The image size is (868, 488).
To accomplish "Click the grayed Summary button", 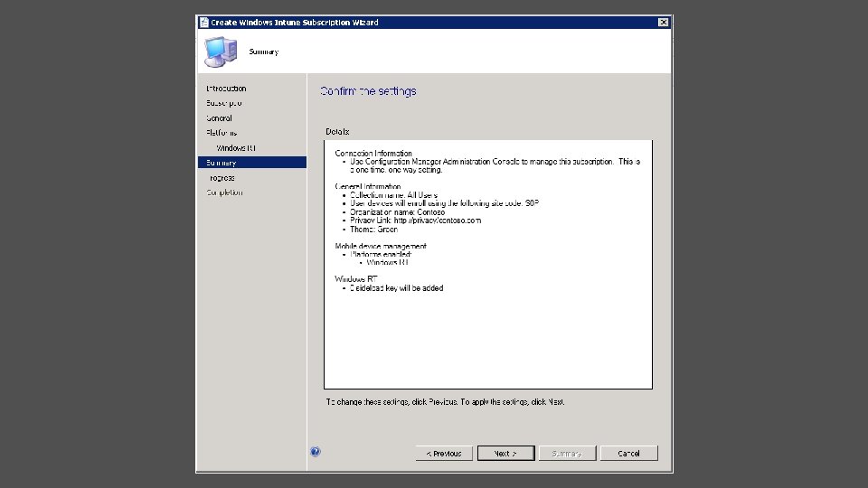I will click(x=567, y=453).
